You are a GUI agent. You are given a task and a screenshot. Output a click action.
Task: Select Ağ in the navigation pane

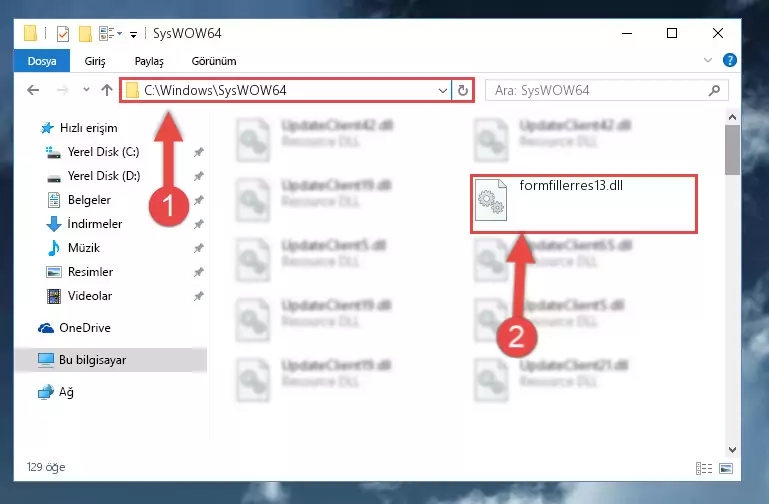56,392
